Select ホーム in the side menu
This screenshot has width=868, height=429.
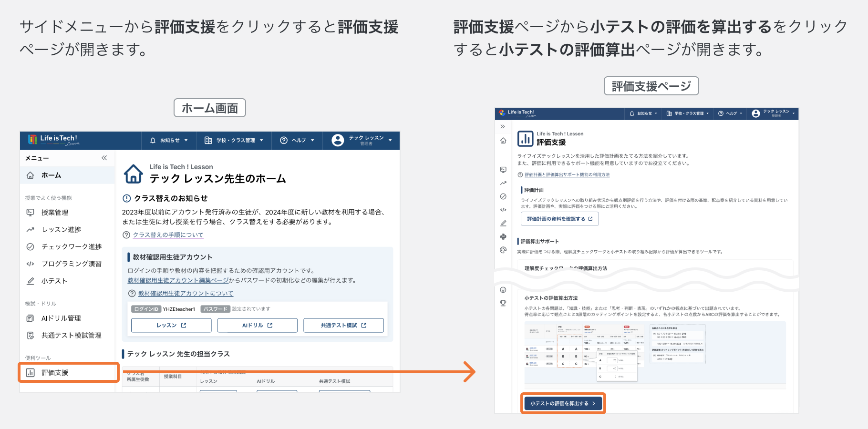coord(67,175)
